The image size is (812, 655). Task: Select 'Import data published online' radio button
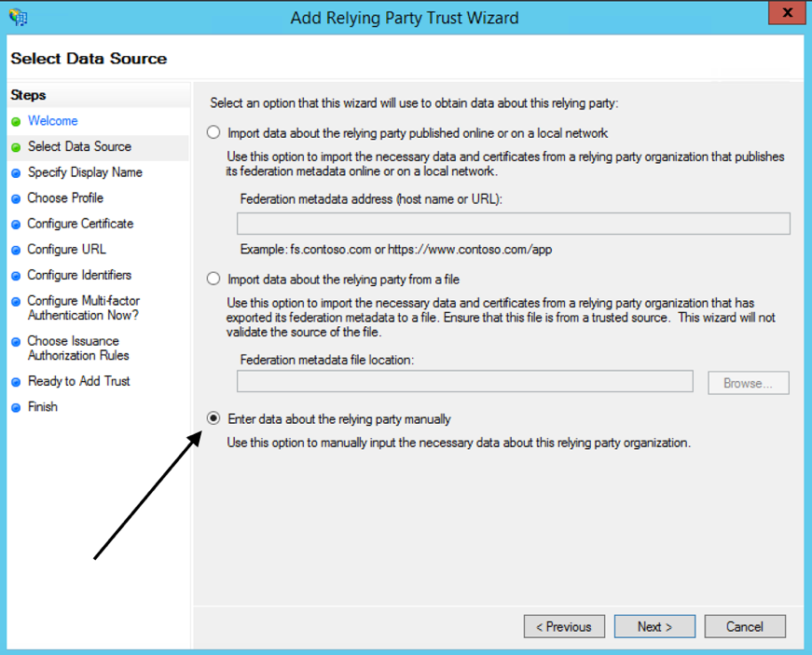pyautogui.click(x=213, y=132)
